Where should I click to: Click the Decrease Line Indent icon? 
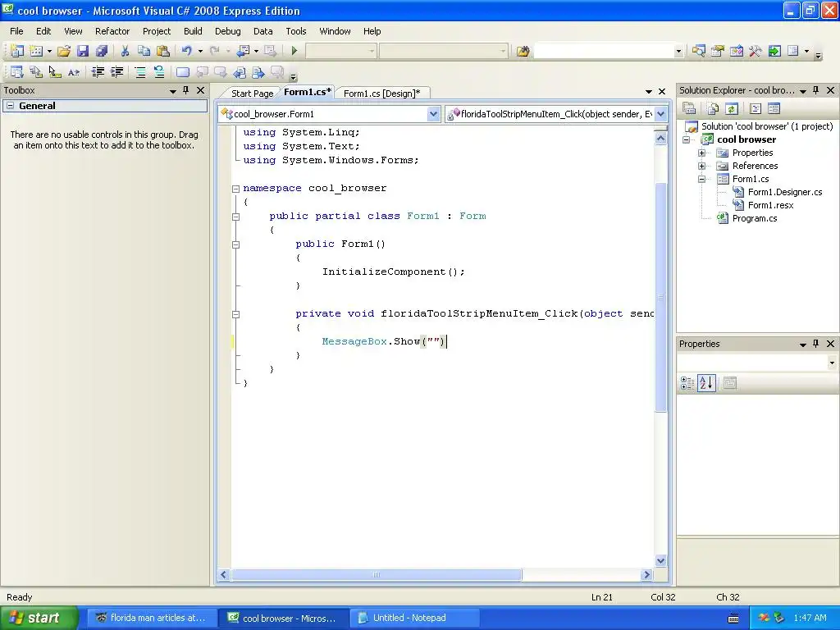(98, 72)
